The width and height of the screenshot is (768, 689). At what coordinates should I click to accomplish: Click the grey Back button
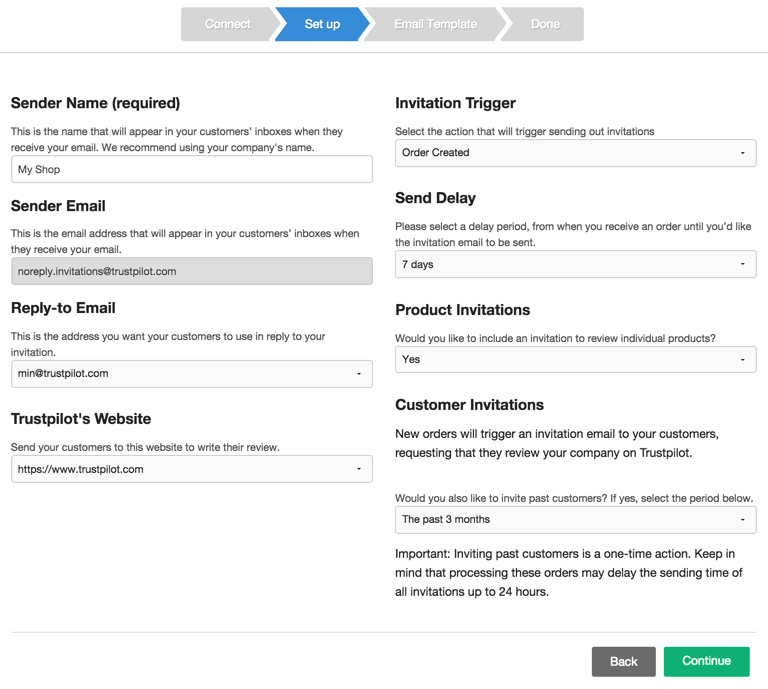[623, 661]
